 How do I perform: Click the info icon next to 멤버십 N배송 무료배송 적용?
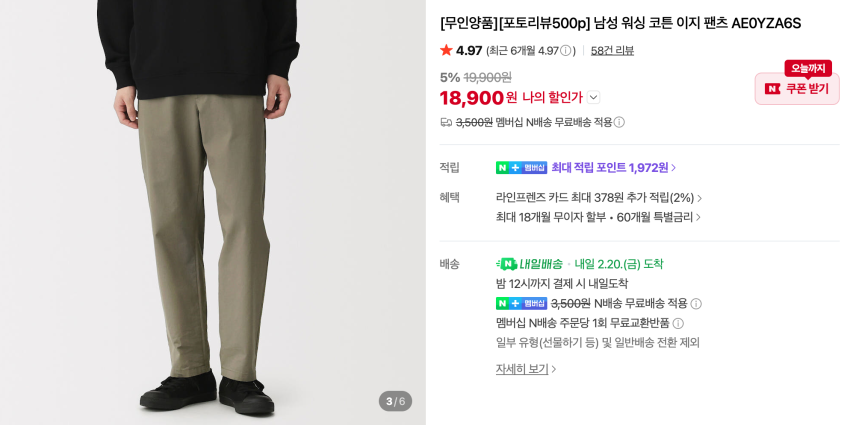click(x=619, y=122)
